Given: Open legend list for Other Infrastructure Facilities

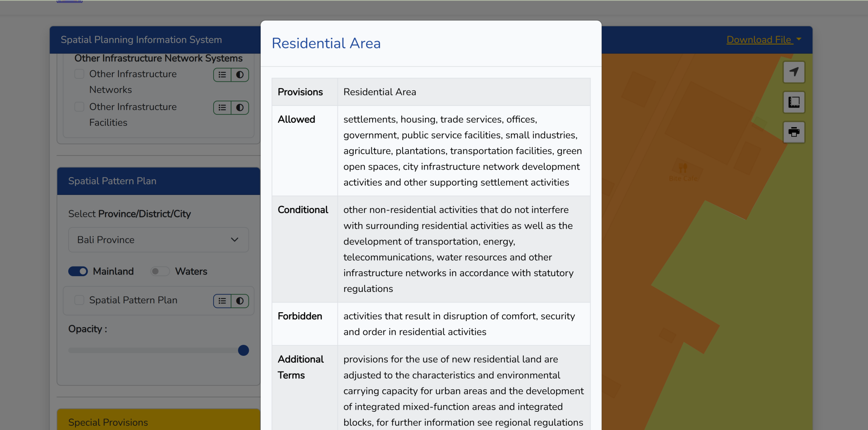Looking at the screenshot, I should 222,108.
